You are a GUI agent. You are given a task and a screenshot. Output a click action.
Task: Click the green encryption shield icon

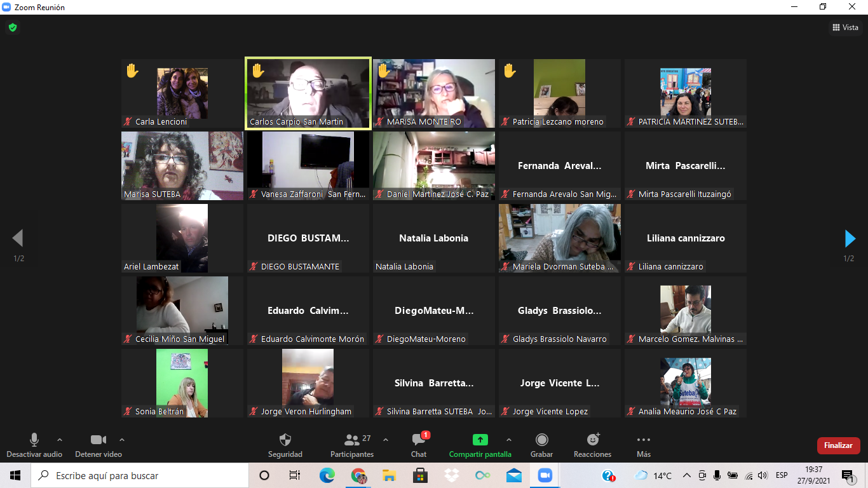click(12, 27)
